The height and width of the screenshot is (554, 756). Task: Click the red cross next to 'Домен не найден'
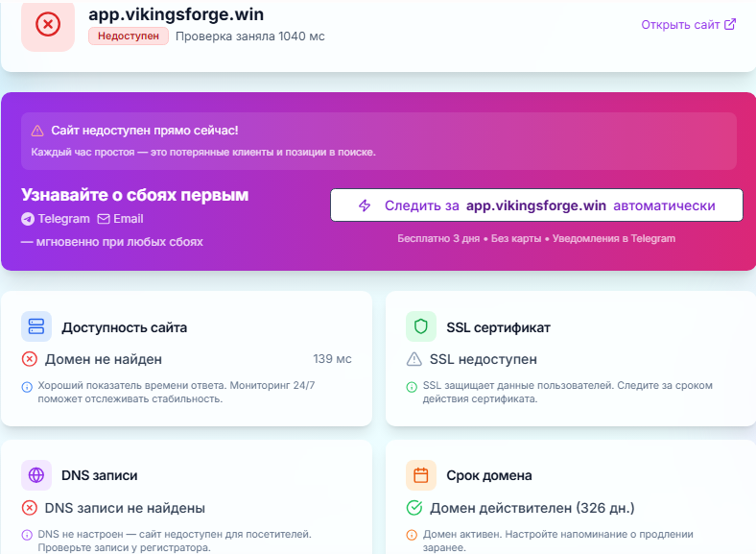point(30,359)
